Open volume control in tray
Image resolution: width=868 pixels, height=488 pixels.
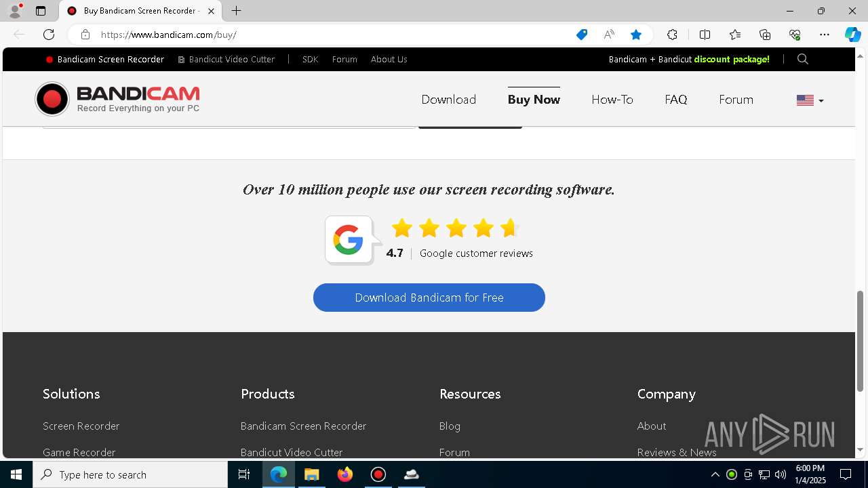tap(780, 474)
